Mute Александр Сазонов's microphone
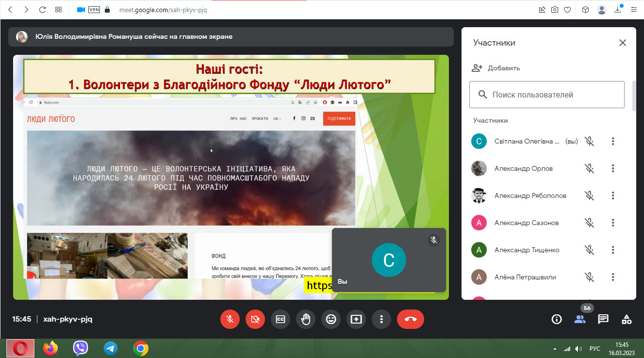 589,223
